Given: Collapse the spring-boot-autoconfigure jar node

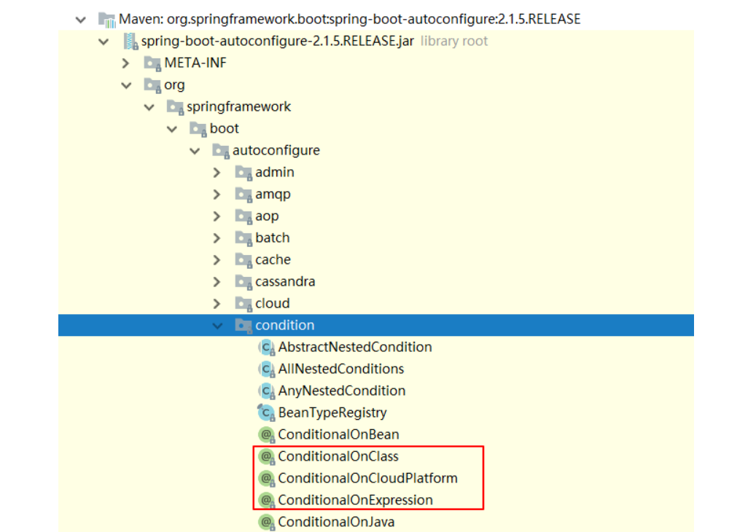Looking at the screenshot, I should click(x=104, y=42).
